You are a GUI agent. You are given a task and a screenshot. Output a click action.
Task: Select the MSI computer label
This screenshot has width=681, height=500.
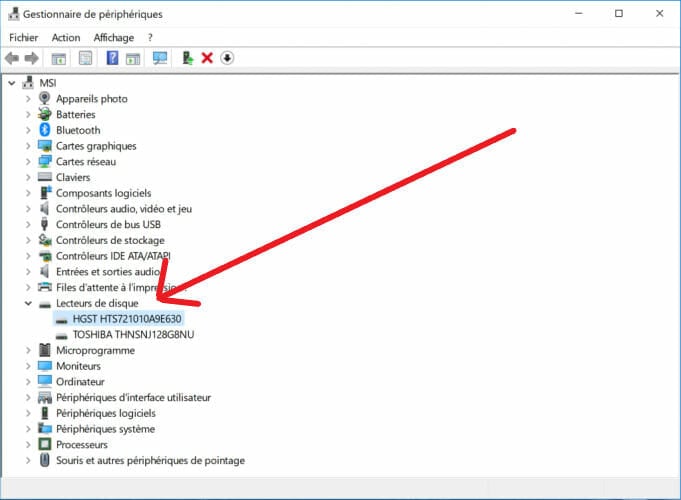(48, 83)
